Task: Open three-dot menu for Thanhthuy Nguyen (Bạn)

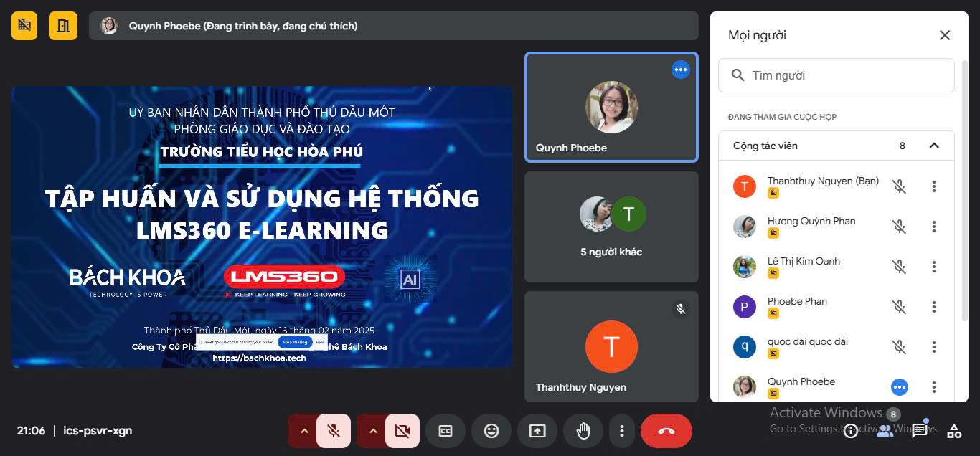Action: click(934, 186)
